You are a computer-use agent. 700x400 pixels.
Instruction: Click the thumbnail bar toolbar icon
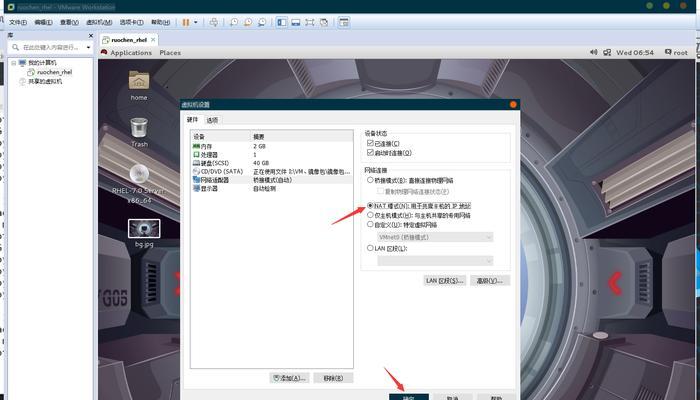coord(296,22)
